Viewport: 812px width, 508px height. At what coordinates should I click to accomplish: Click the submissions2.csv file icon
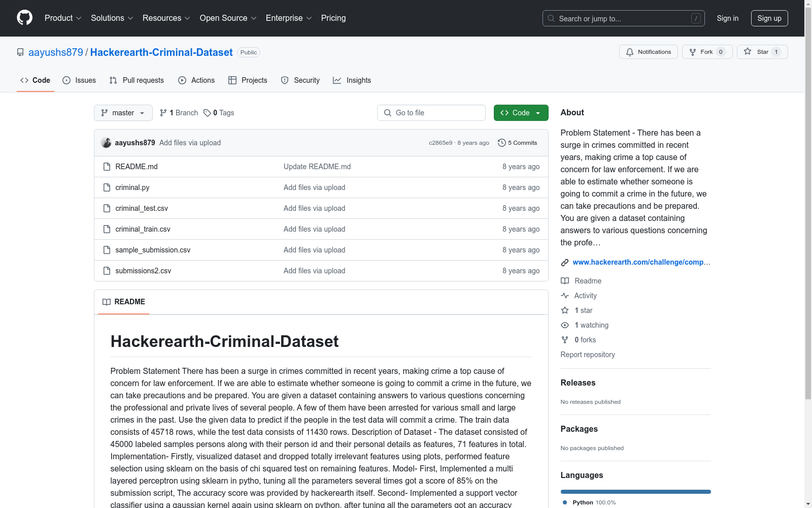(x=107, y=271)
